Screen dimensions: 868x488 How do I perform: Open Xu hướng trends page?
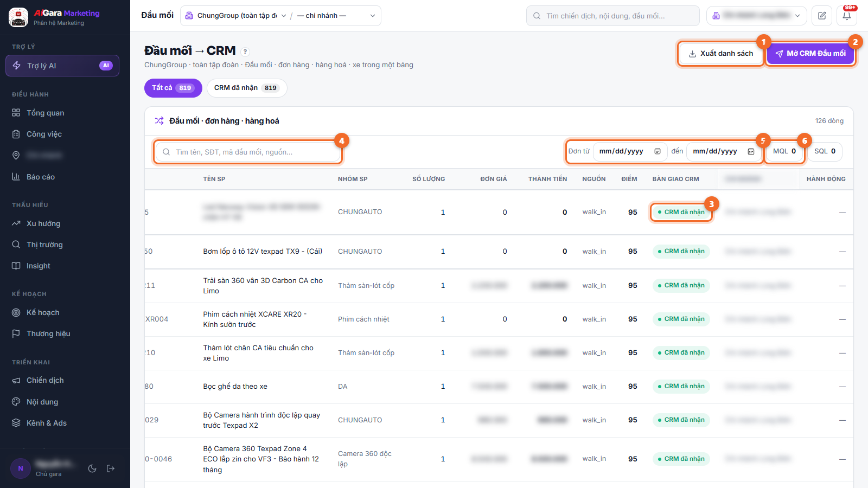tap(62, 223)
